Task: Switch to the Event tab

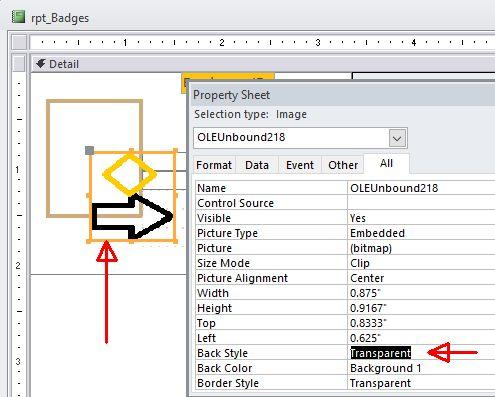Action: 300,165
